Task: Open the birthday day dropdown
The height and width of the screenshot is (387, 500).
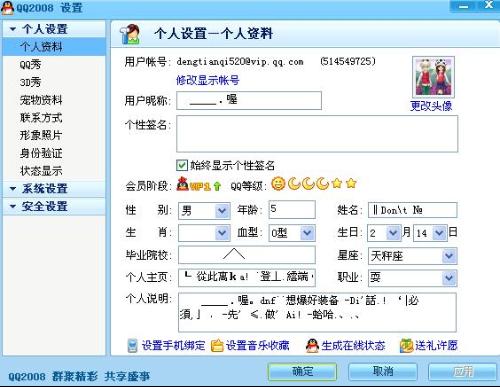Action: 439,233
